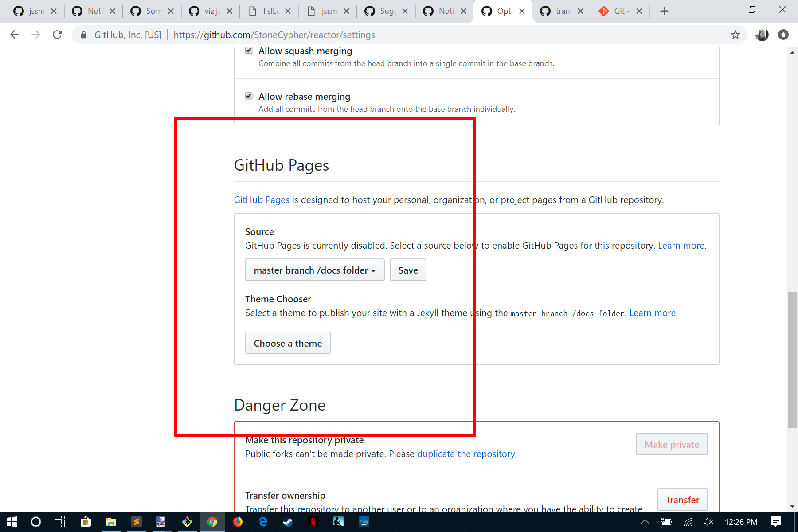Expand the system tray hidden icons
Image resolution: width=798 pixels, height=532 pixels.
coord(645,522)
